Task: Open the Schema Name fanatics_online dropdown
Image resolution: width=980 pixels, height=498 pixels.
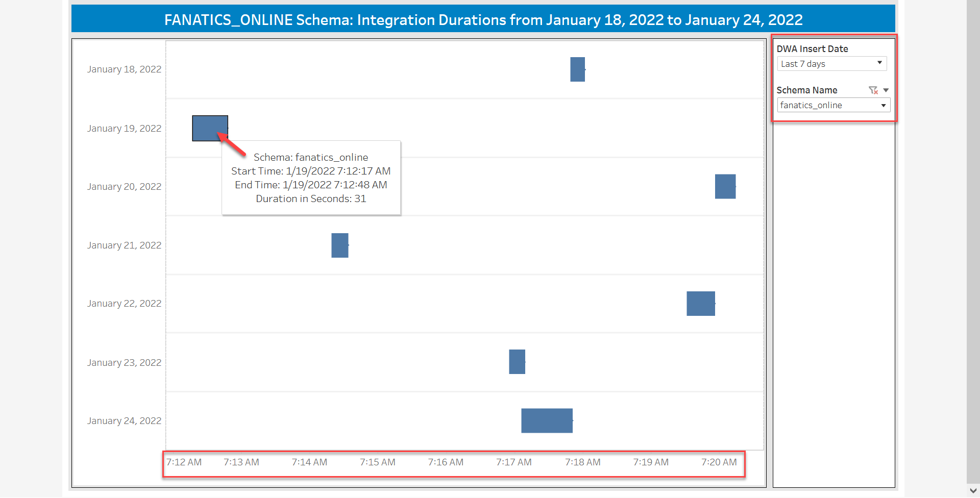Action: point(834,105)
